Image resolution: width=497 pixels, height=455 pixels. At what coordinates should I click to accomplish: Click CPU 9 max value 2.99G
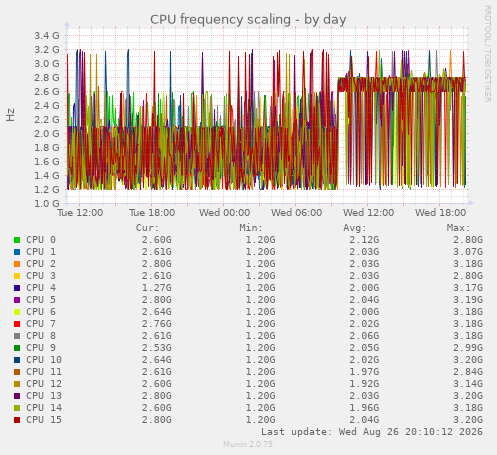(x=468, y=348)
